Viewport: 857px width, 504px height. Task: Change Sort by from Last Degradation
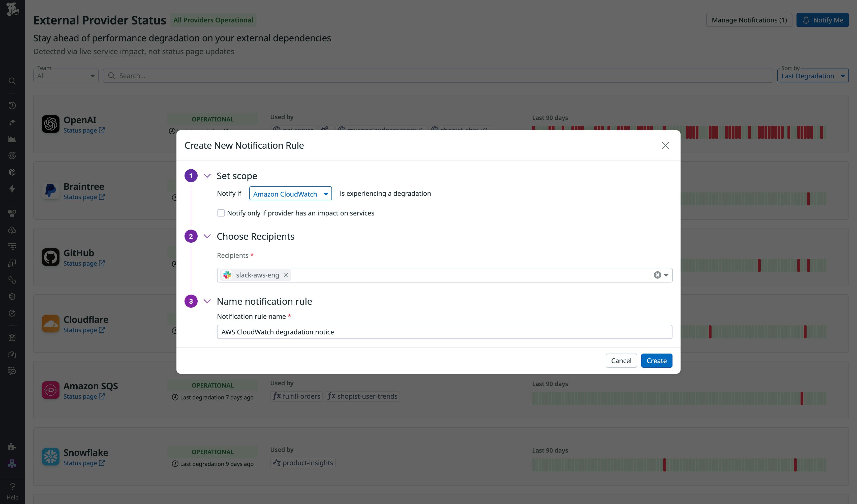point(813,76)
